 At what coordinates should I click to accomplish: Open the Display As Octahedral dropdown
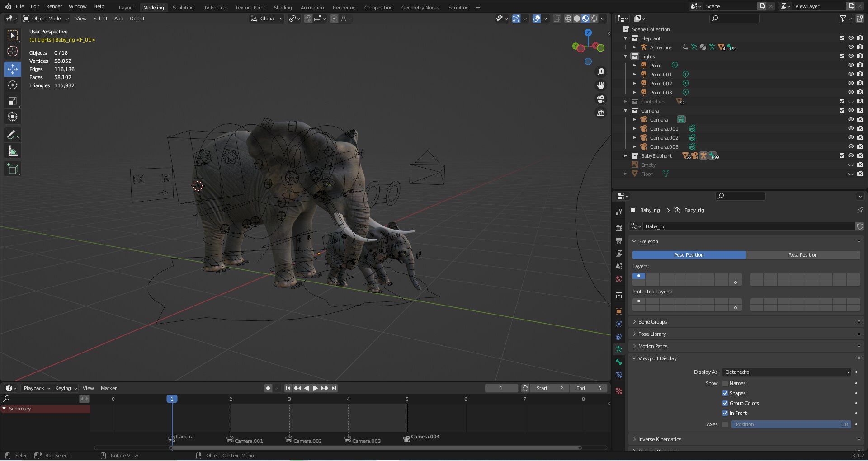click(x=787, y=372)
